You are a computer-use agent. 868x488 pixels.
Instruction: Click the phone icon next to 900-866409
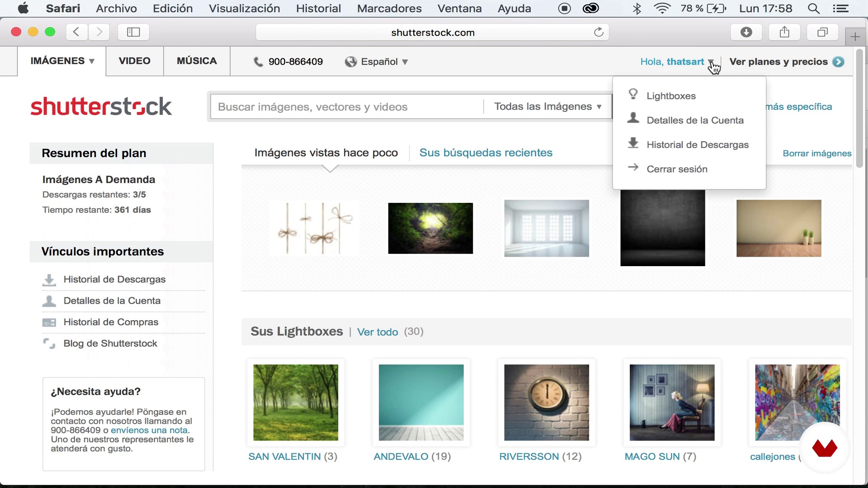pyautogui.click(x=258, y=62)
